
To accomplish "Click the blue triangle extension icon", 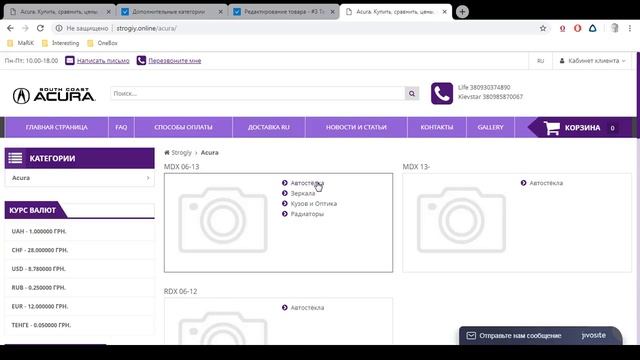I will (593, 28).
